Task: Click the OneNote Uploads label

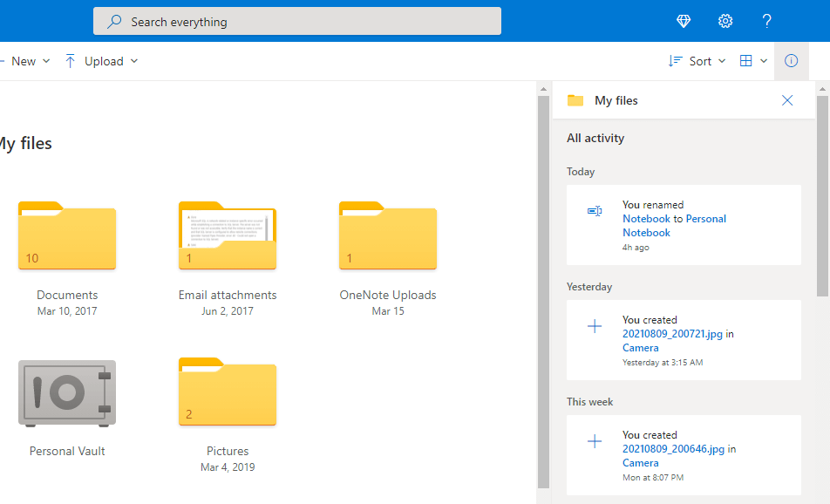Action: (x=388, y=295)
